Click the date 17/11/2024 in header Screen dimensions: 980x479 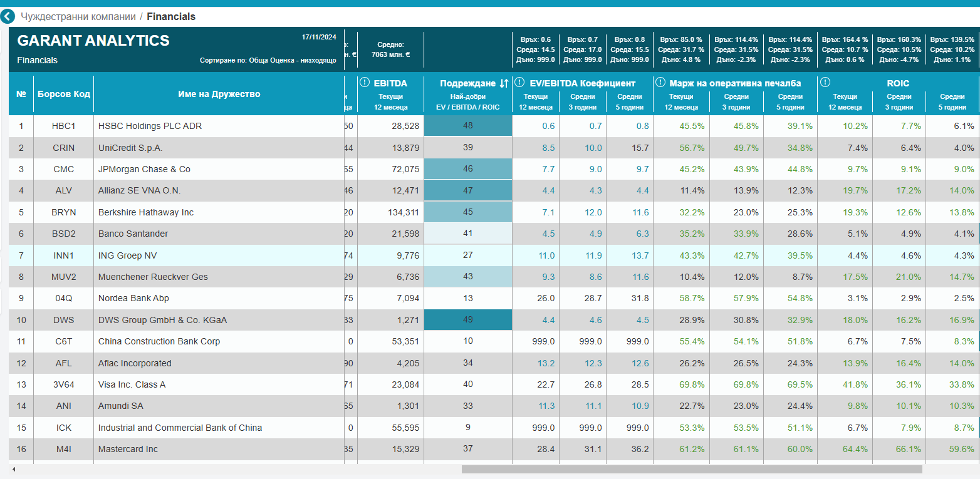[x=320, y=37]
